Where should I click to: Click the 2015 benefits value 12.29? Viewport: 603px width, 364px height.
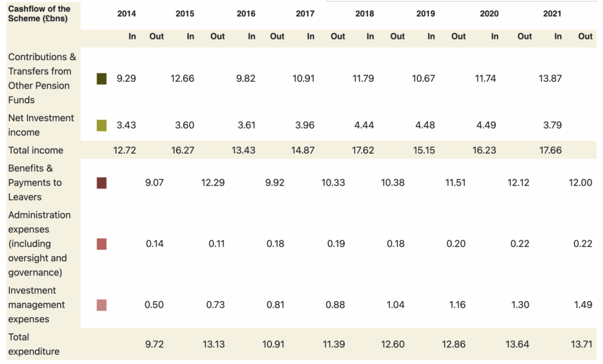point(213,183)
